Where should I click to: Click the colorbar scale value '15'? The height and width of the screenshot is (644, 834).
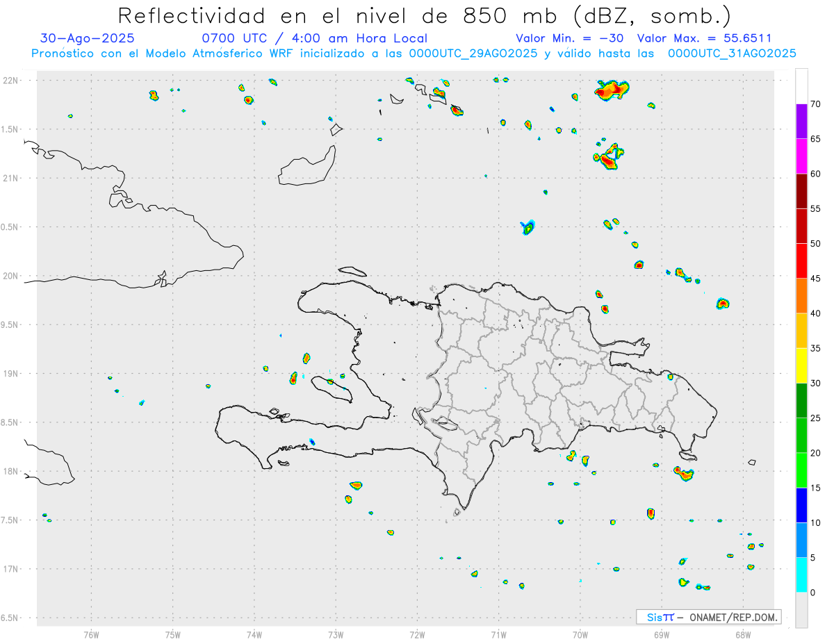point(816,488)
